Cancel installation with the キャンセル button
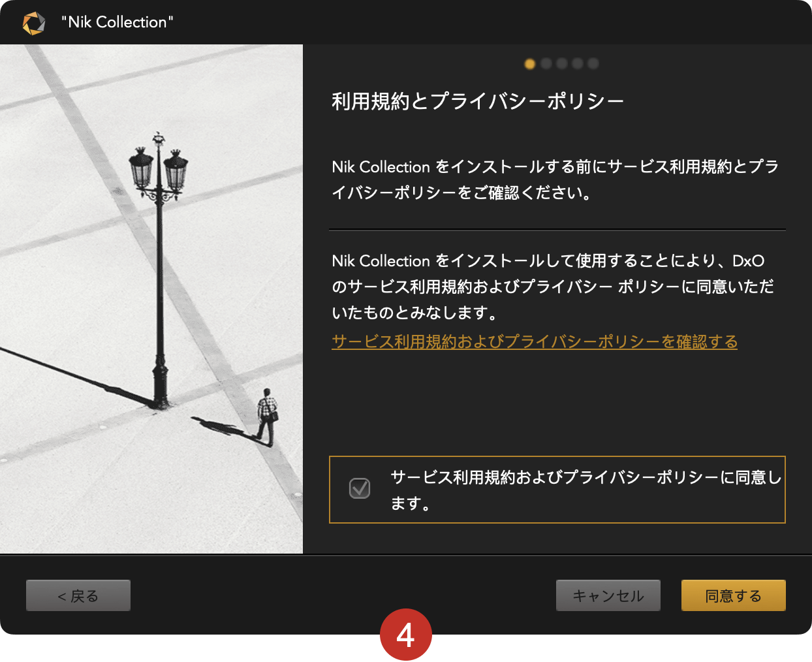The height and width of the screenshot is (662, 812). (608, 595)
